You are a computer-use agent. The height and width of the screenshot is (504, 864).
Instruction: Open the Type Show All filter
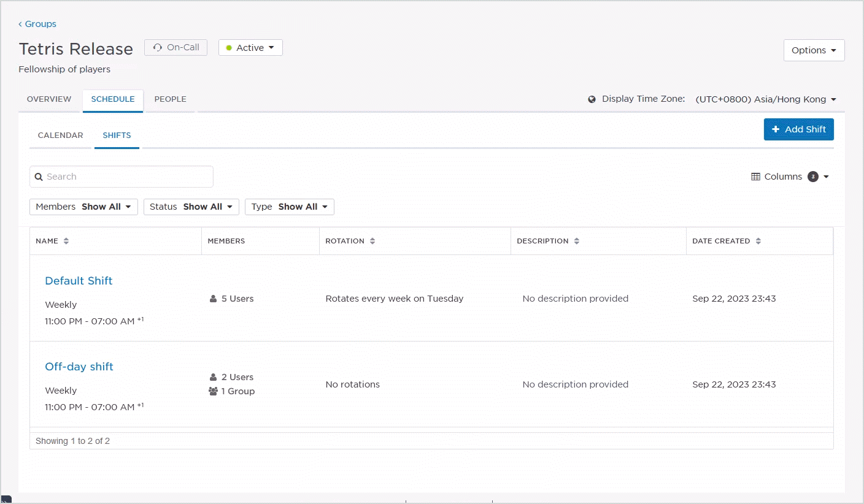pos(290,207)
